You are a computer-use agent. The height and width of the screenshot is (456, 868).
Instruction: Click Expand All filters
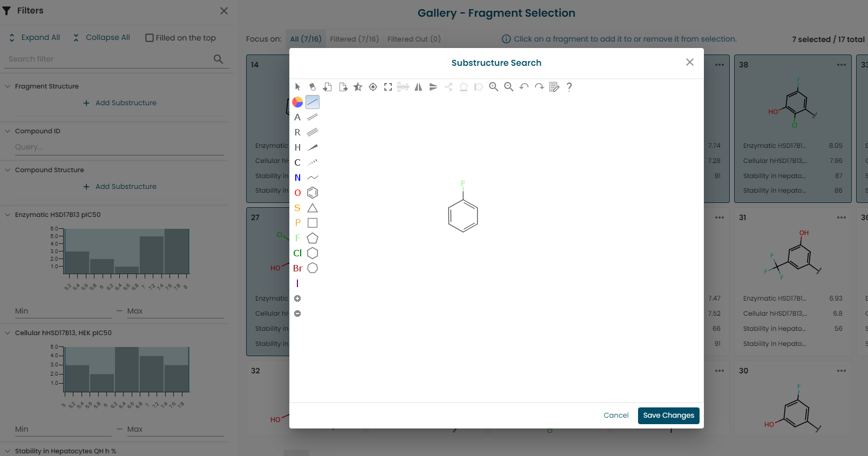(x=35, y=37)
